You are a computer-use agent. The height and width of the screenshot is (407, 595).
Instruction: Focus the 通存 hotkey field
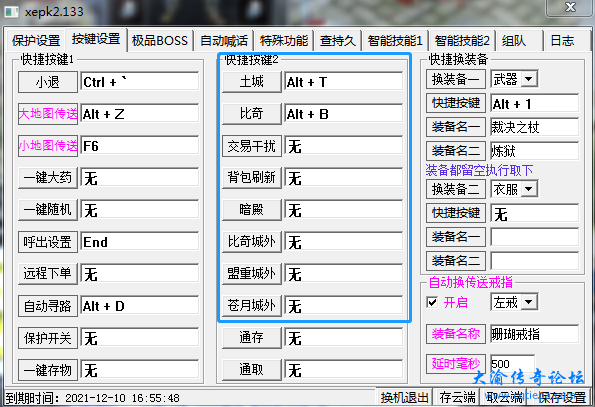tap(343, 338)
